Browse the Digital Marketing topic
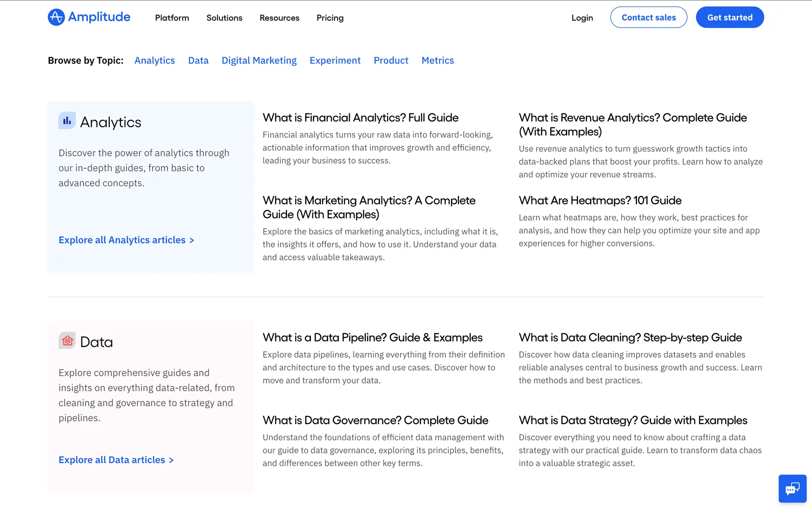This screenshot has width=812, height=508. pos(259,61)
